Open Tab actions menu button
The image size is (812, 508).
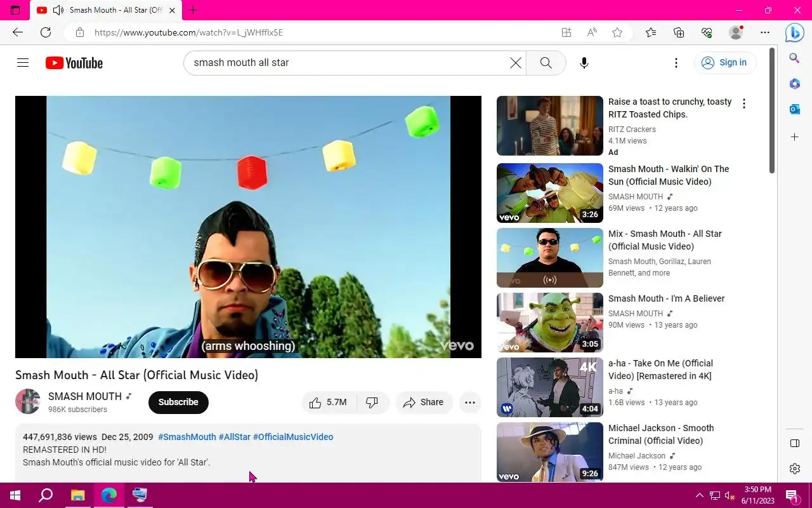click(x=15, y=10)
